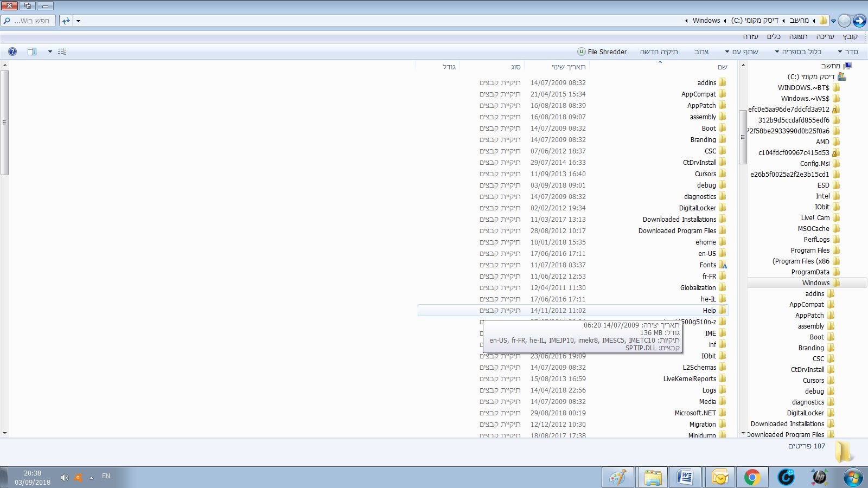Viewport: 868px width, 488px height.
Task: Open the Edit (עריכה) menu
Action: [x=825, y=36]
